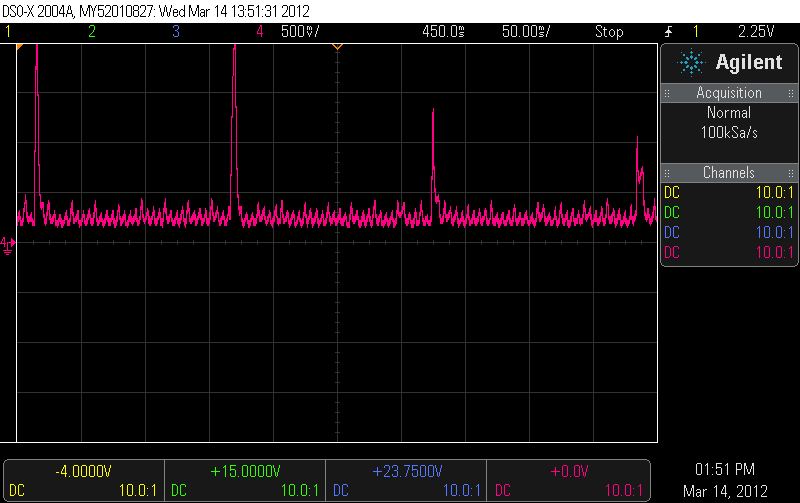Click the orange trigger time reference triangle at top center
800x503 pixels.
click(337, 46)
